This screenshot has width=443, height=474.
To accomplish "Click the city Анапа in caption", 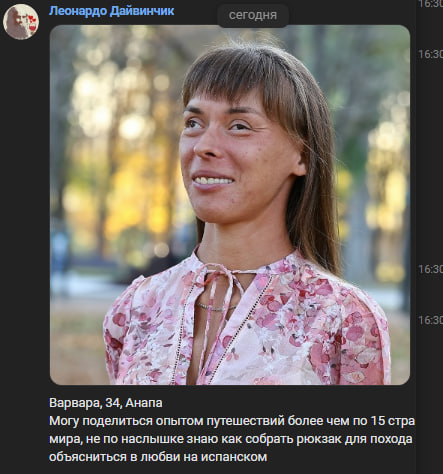I will click(144, 403).
